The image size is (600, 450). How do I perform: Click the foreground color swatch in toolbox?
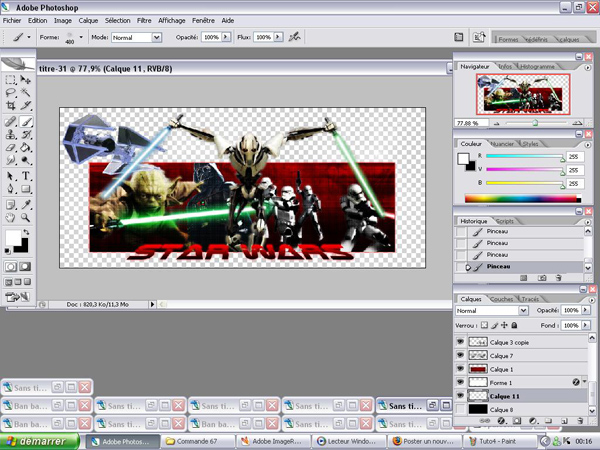(x=13, y=238)
